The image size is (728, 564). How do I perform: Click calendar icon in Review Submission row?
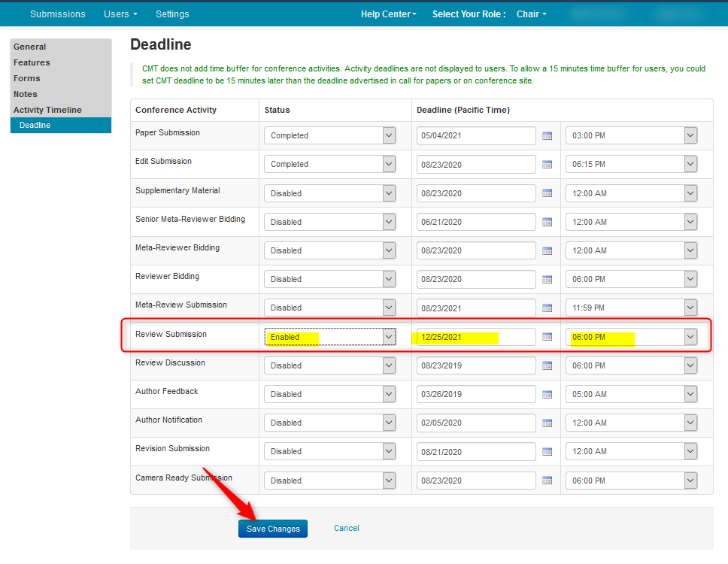coord(548,338)
